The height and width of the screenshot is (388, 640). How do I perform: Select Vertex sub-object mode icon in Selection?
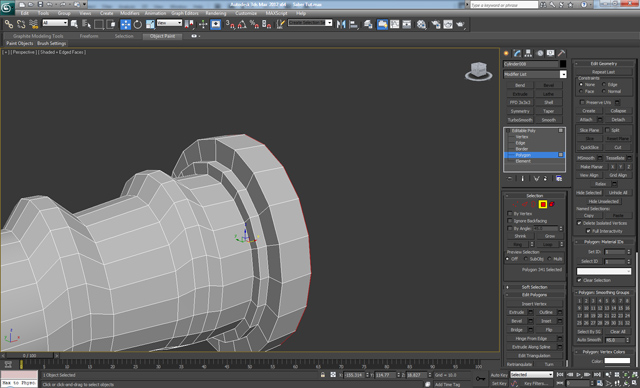coord(516,204)
